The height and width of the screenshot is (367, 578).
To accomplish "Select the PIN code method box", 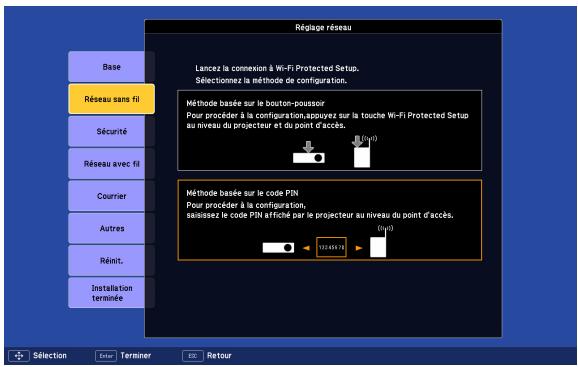I will tap(330, 220).
